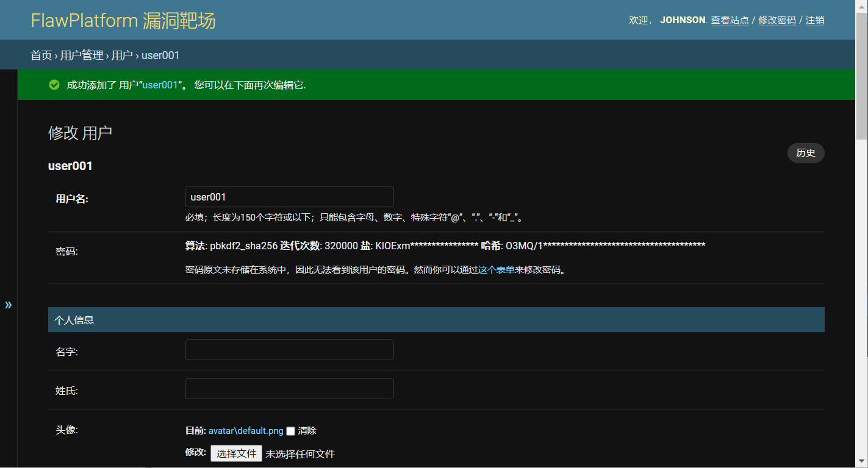Click the 未选择任何文件 status text
The width and height of the screenshot is (868, 468).
(300, 454)
